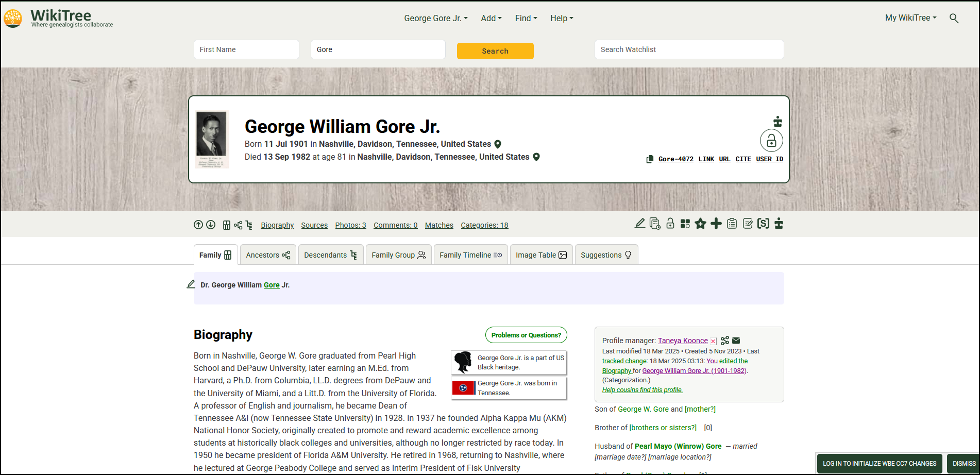Jump to Biography section link

point(277,225)
